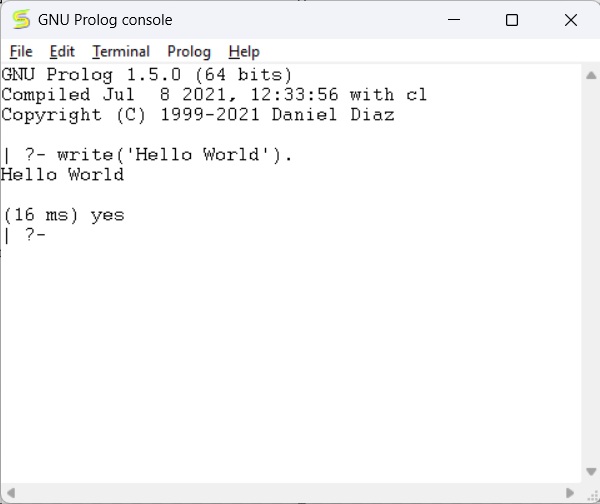Click the horizontal scrollbar track
Screen dimensions: 600x504
point(290,493)
